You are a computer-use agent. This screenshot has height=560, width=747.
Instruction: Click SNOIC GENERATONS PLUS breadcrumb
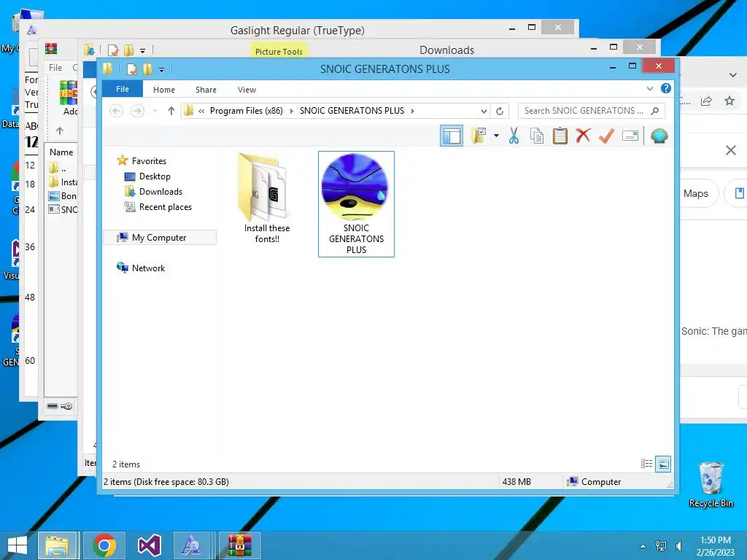pyautogui.click(x=352, y=111)
